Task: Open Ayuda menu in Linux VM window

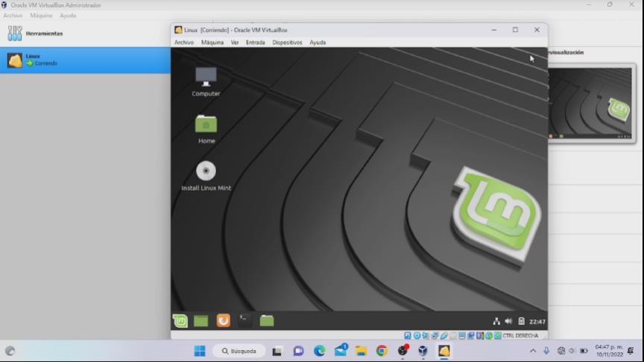Action: [318, 42]
